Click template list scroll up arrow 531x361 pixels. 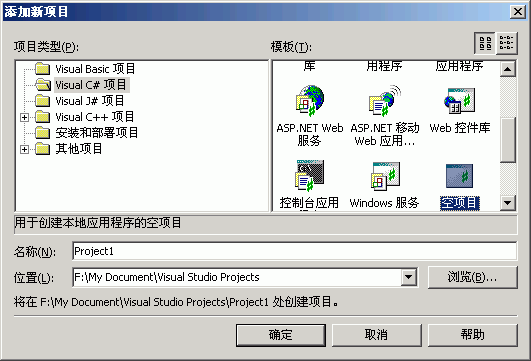[508, 69]
